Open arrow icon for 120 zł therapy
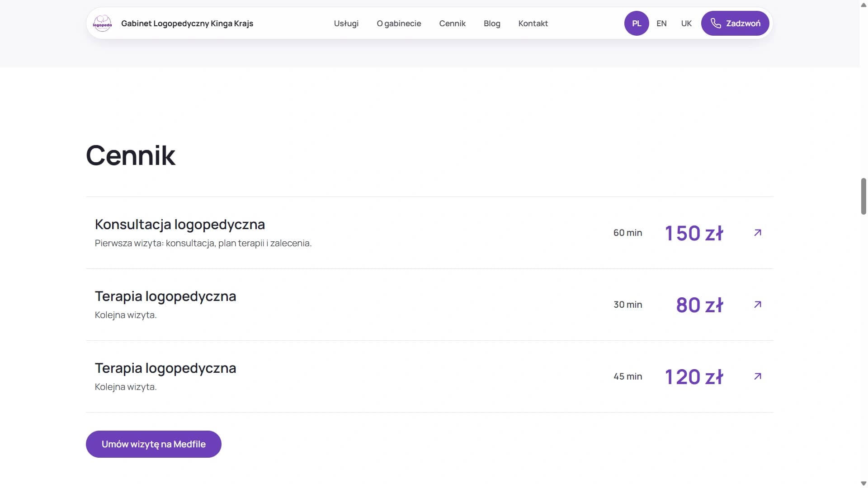This screenshot has width=868, height=488. point(758,376)
